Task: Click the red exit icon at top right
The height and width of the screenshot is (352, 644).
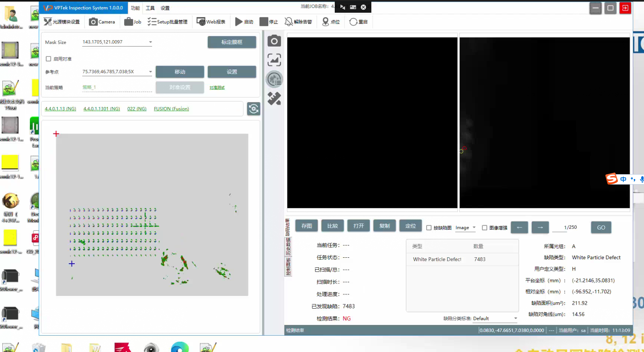Action: (x=625, y=8)
